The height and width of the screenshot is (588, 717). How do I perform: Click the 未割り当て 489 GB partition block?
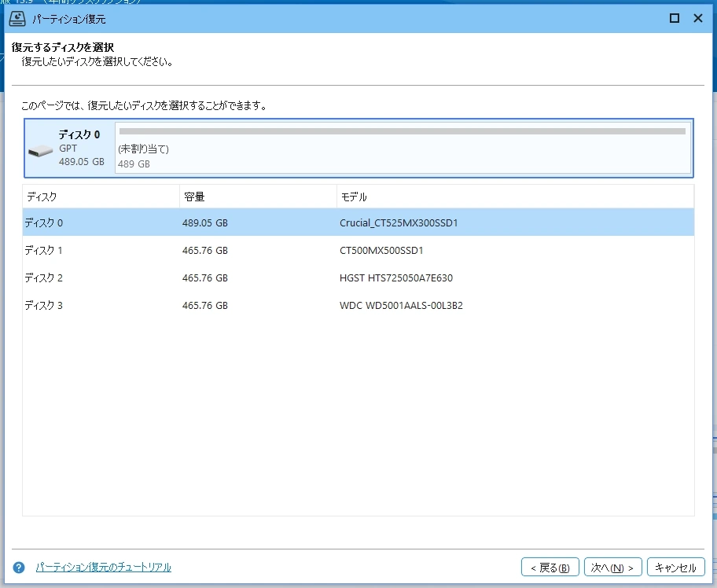coord(403,148)
